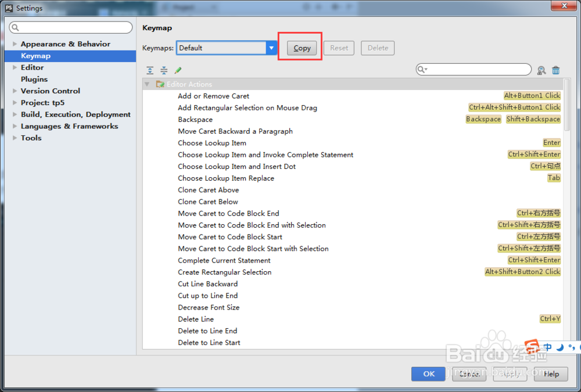The width and height of the screenshot is (581, 392).
Task: Select 'Delete Line' action
Action: pos(196,319)
